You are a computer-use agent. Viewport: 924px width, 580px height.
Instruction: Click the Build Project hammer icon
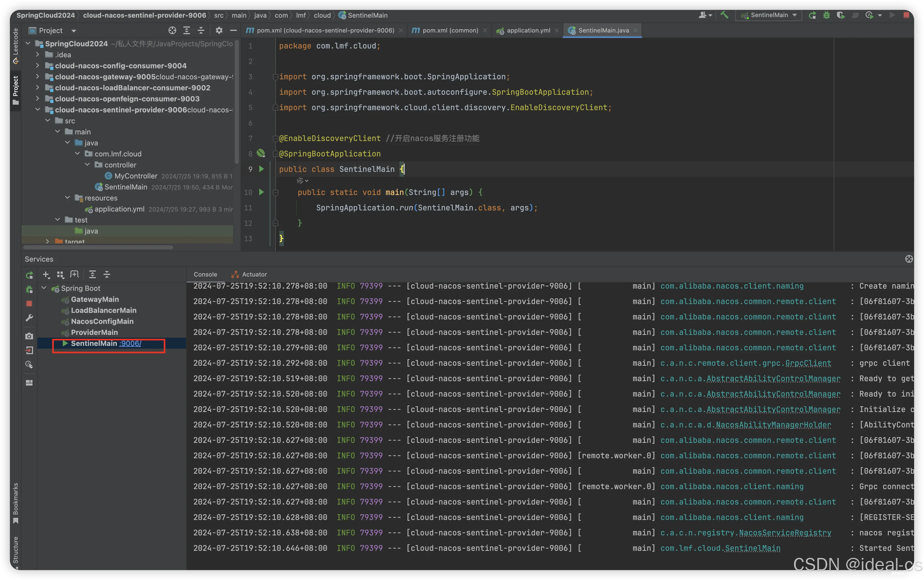click(x=724, y=15)
